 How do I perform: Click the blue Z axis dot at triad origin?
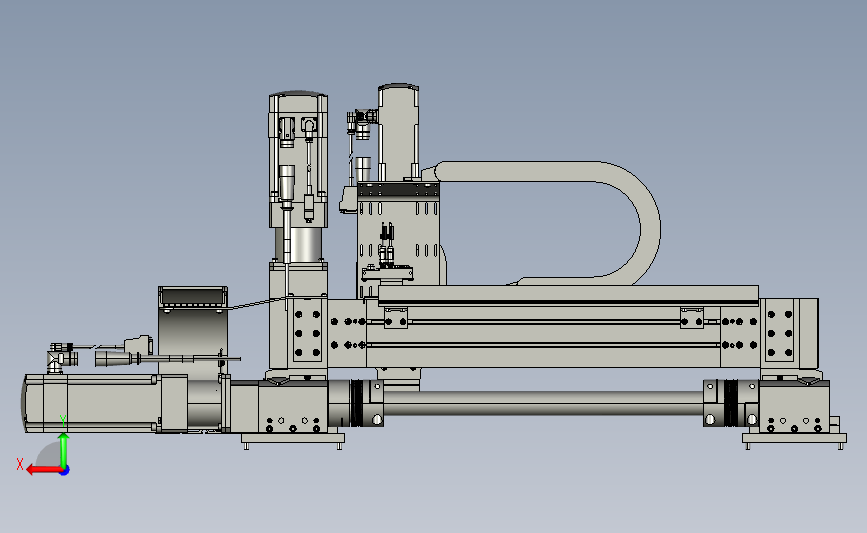pos(65,471)
